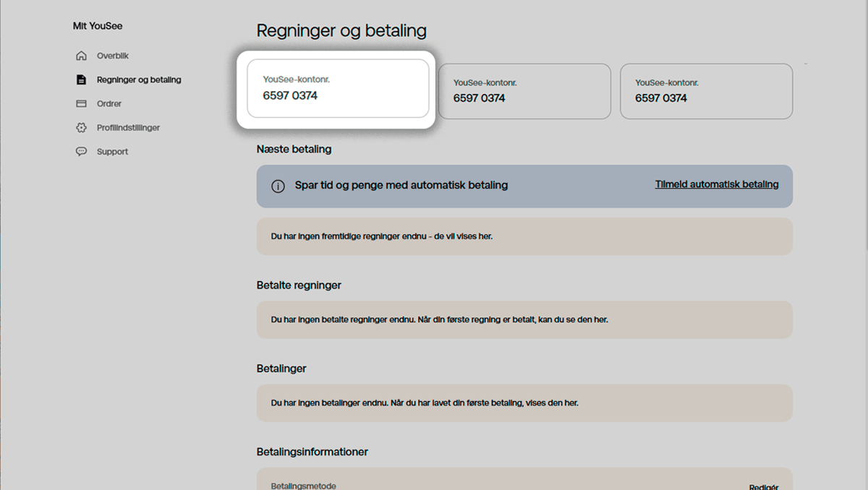Open Support from the sidebar menu

[x=111, y=151]
